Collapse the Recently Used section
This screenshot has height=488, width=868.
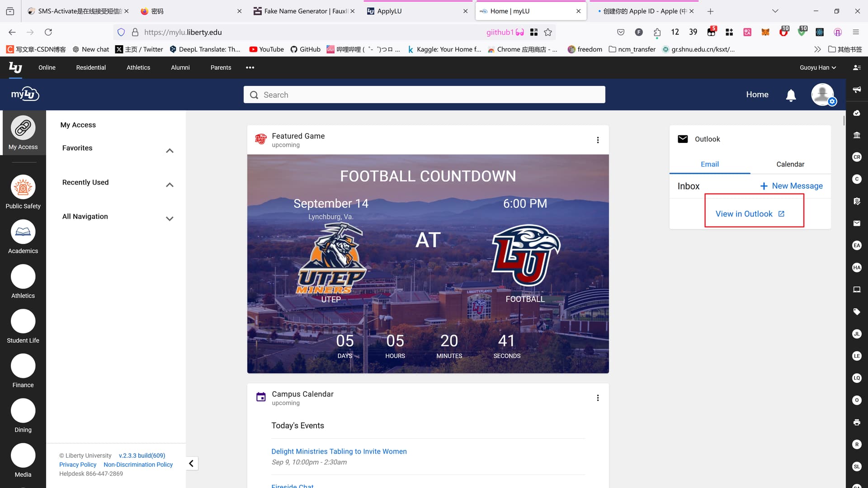tap(170, 185)
